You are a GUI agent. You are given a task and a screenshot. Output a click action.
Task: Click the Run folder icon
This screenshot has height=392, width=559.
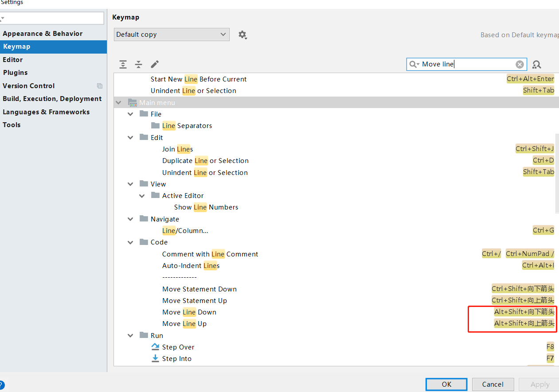coord(144,335)
